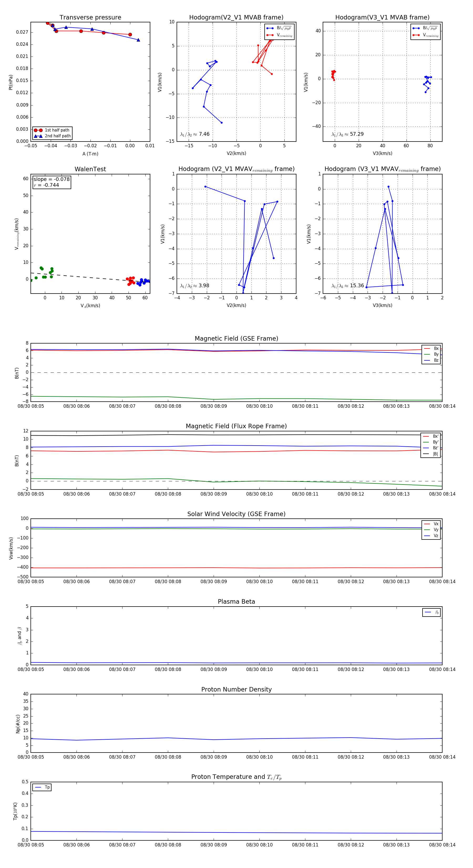The image size is (473, 868).
Task: Select the "Bx'" legend entry
Action: pyautogui.click(x=431, y=436)
